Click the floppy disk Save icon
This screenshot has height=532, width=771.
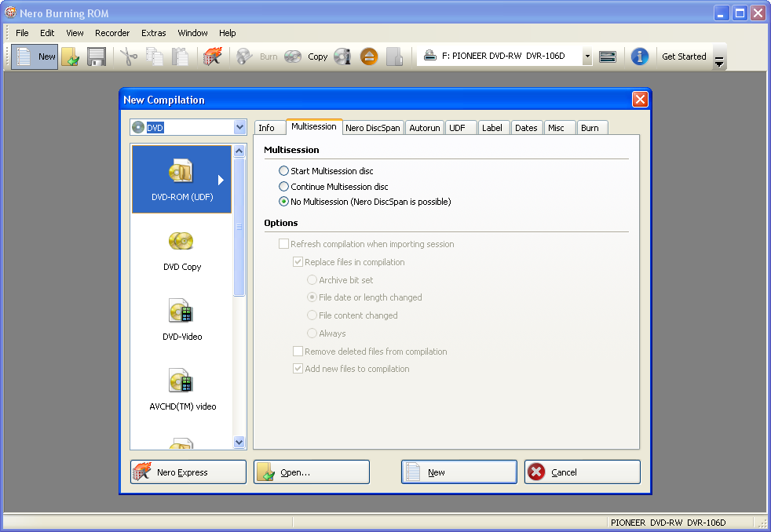tap(97, 56)
